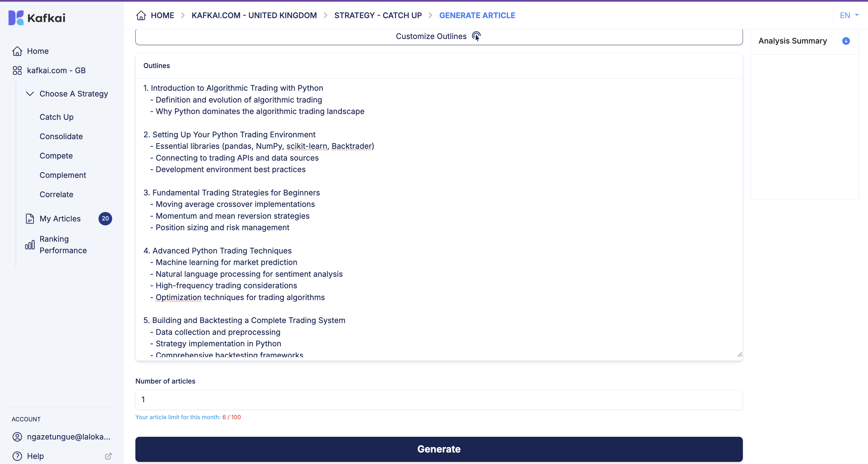Expand Analysis Summary with blue arrow
The width and height of the screenshot is (868, 464).
(846, 41)
